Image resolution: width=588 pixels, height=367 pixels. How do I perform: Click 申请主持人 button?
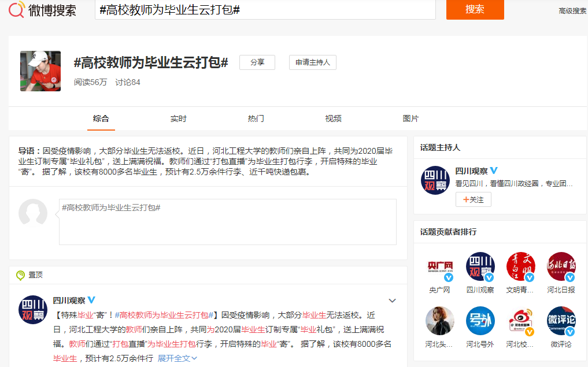(x=312, y=62)
